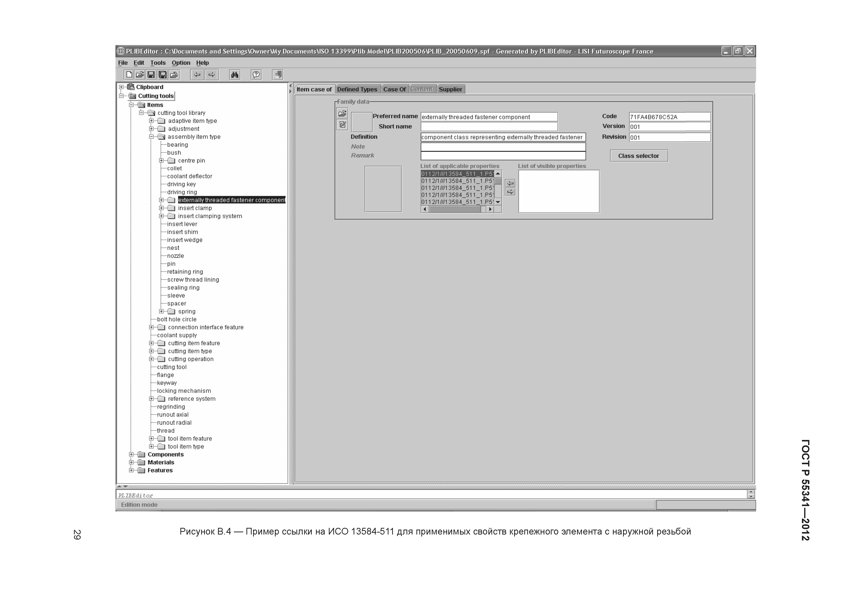The width and height of the screenshot is (868, 614).
Task: Select the screw thread lining tree item
Action: point(193,280)
